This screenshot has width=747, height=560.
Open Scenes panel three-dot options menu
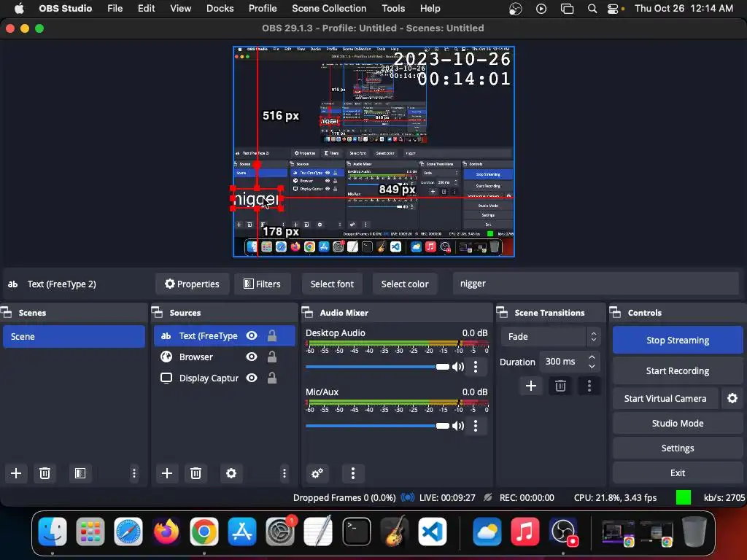[134, 472]
